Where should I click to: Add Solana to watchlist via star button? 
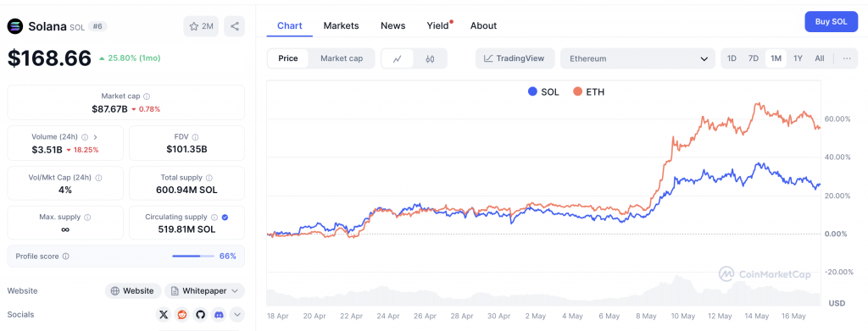point(201,26)
